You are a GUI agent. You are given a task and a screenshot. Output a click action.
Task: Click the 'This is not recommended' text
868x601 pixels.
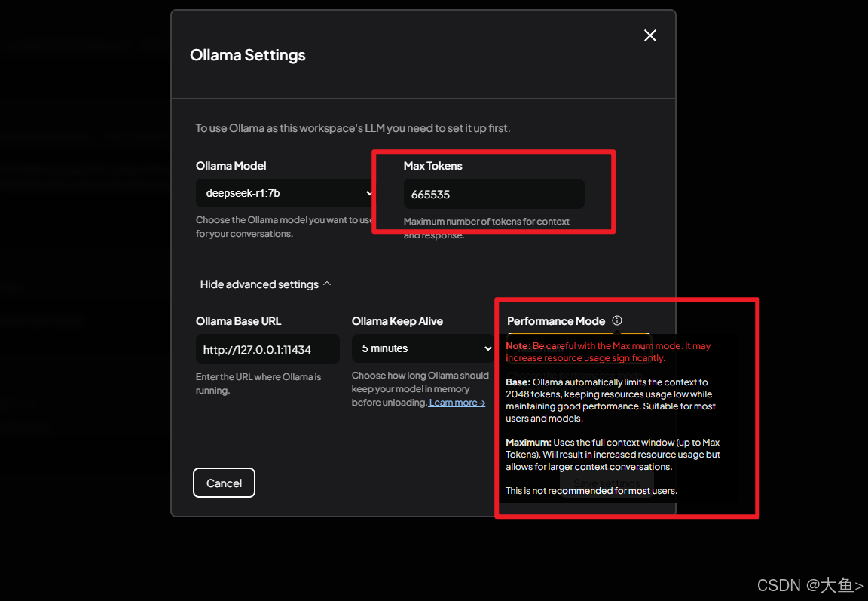pyautogui.click(x=591, y=491)
